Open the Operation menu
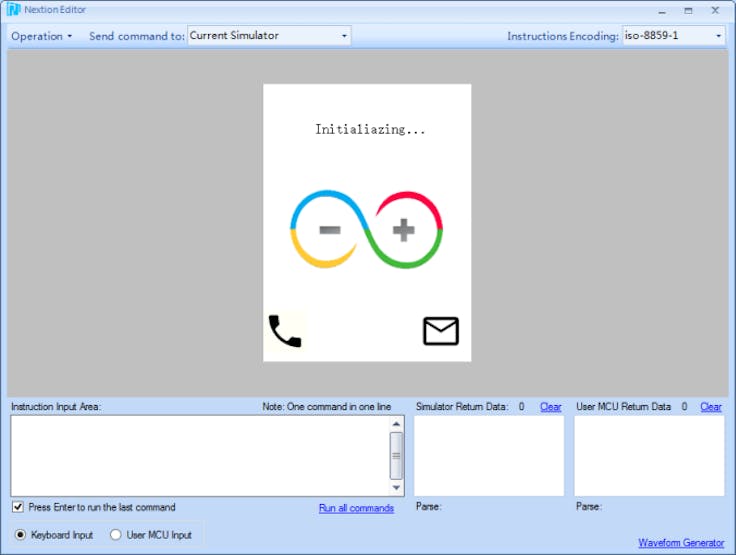The image size is (736, 555). [41, 36]
